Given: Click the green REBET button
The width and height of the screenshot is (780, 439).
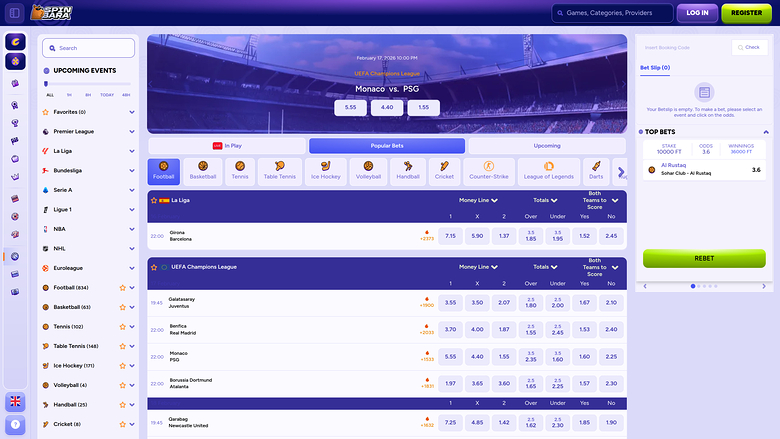Looking at the screenshot, I should point(703,258).
